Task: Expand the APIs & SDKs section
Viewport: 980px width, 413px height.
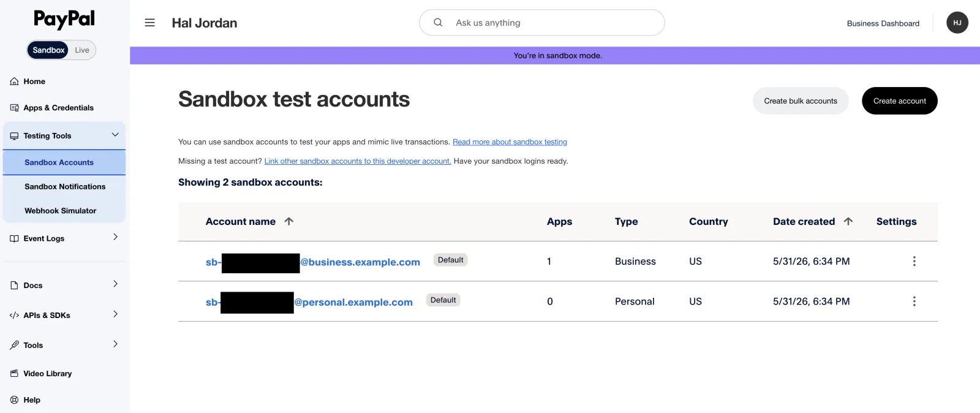Action: (115, 314)
